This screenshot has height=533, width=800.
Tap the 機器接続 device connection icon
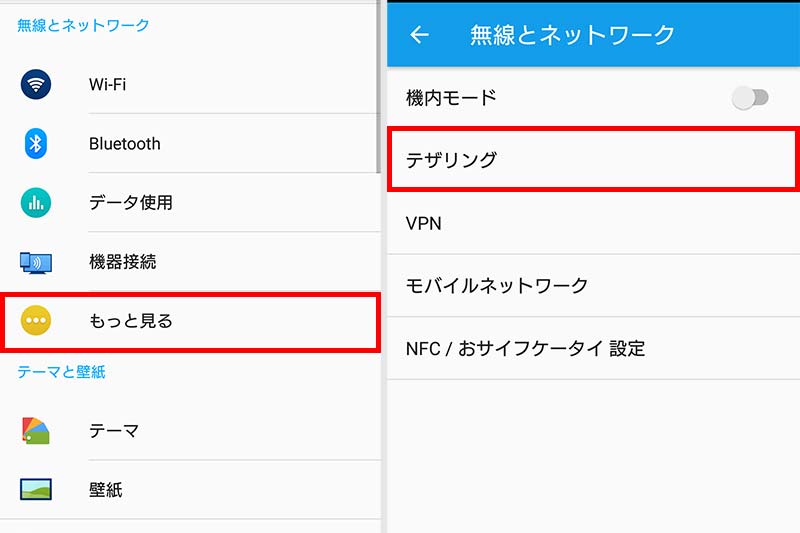(x=36, y=263)
